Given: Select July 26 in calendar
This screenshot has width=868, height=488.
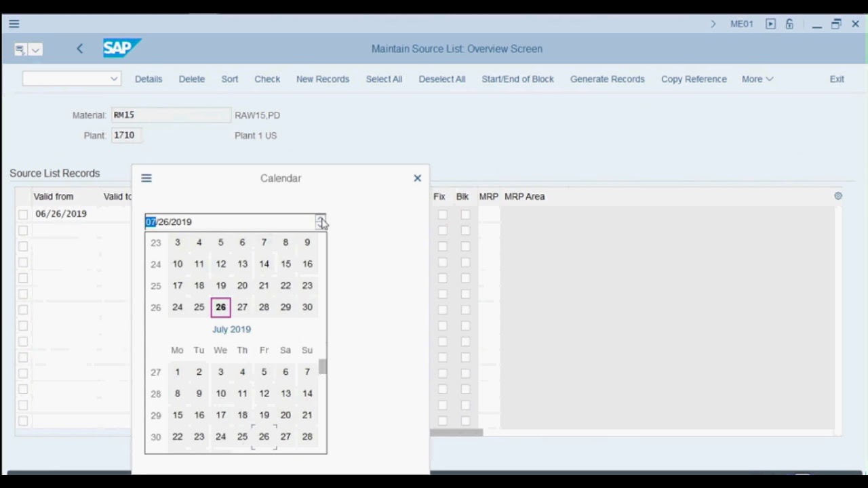Looking at the screenshot, I should [x=264, y=436].
